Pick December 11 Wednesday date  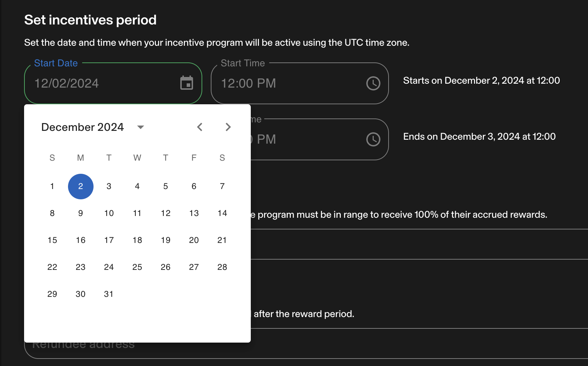coord(137,213)
